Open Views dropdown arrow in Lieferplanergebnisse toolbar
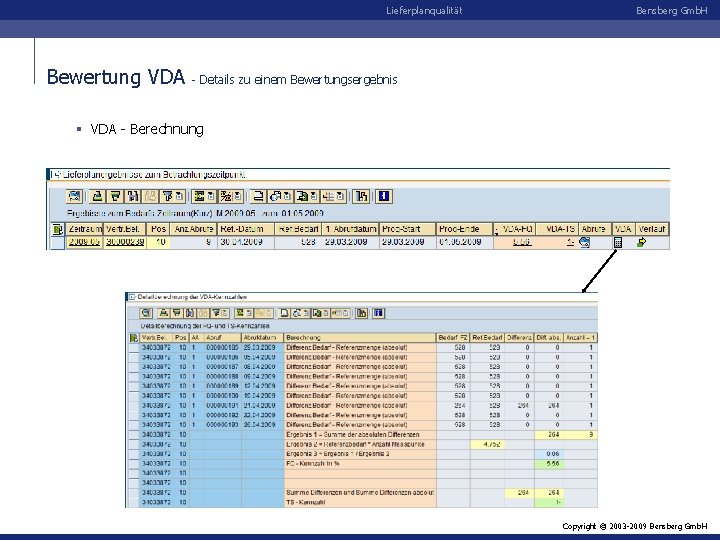 [287, 197]
